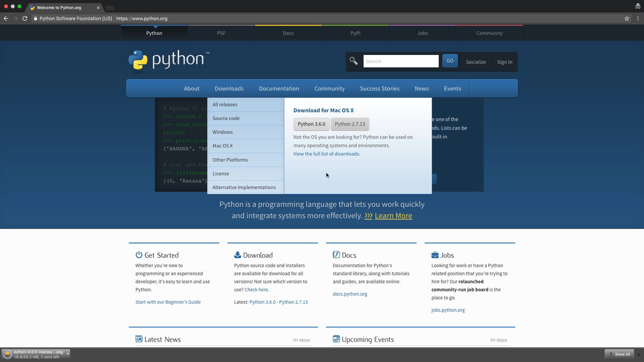Screen dimensions: 644x362
Task: Click inside the Search field
Action: (x=401, y=61)
